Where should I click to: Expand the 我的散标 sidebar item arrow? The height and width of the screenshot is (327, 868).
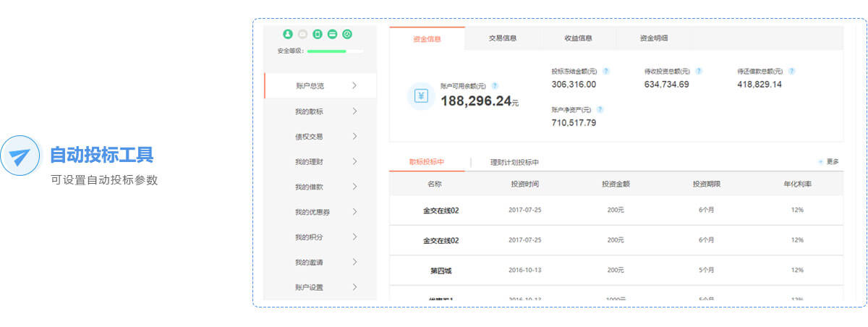tap(354, 111)
